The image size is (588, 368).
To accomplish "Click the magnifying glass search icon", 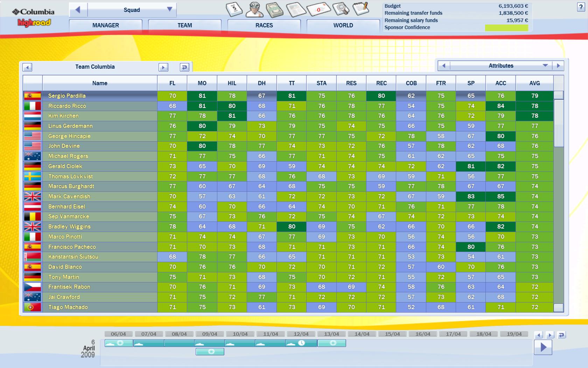I will pos(341,9).
